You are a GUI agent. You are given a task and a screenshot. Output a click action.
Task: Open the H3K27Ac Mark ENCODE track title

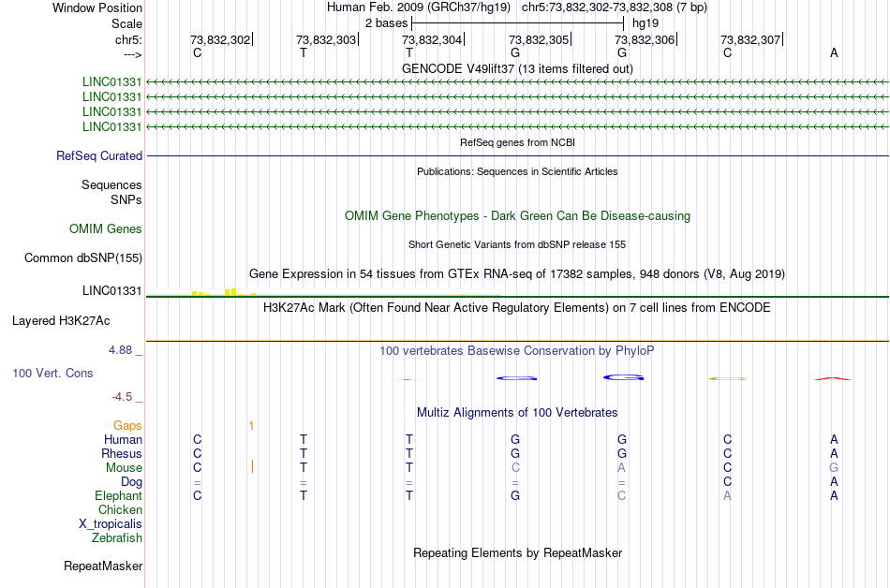[517, 308]
